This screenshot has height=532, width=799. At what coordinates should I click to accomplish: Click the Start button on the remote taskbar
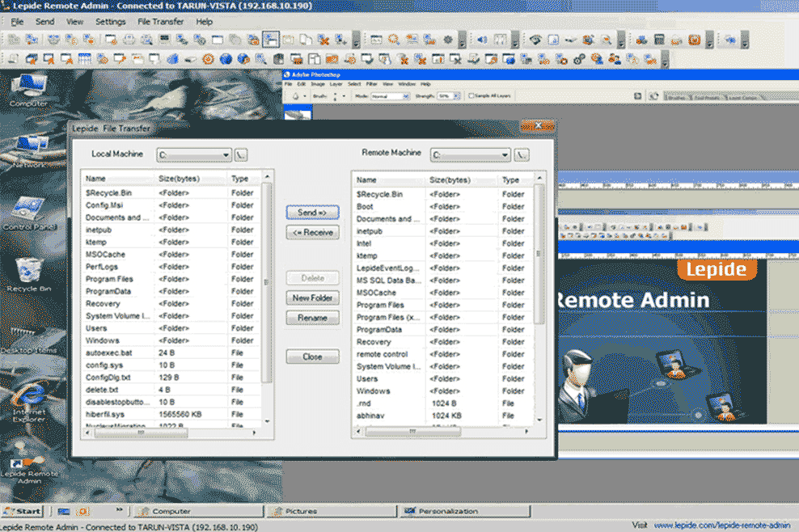click(x=23, y=511)
